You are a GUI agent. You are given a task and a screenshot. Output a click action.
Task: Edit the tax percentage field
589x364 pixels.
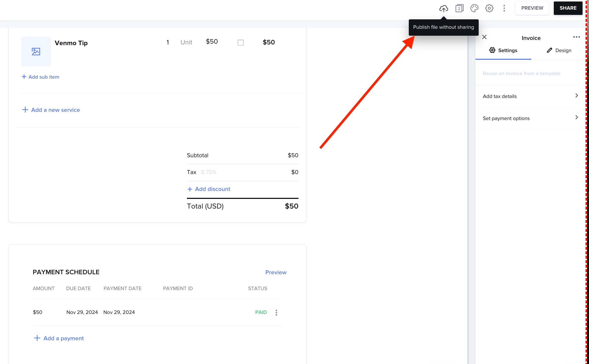pyautogui.click(x=208, y=172)
